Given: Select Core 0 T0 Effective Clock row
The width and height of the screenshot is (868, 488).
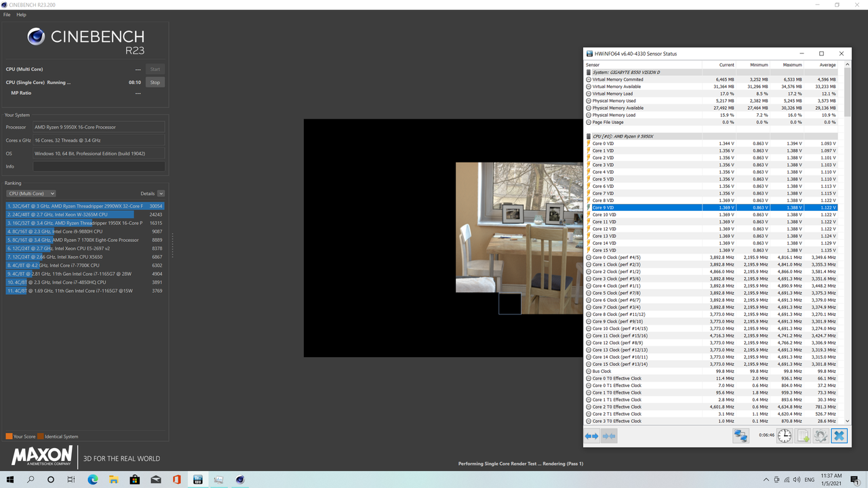Looking at the screenshot, I should coord(711,378).
